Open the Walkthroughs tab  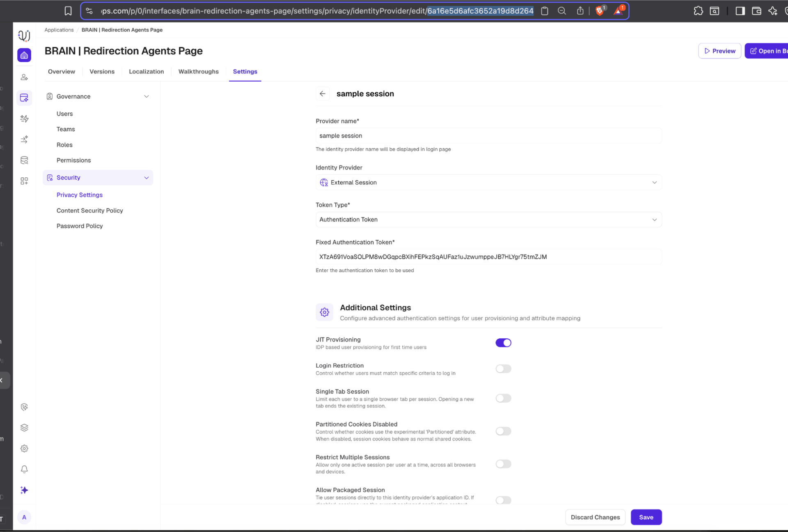198,71
